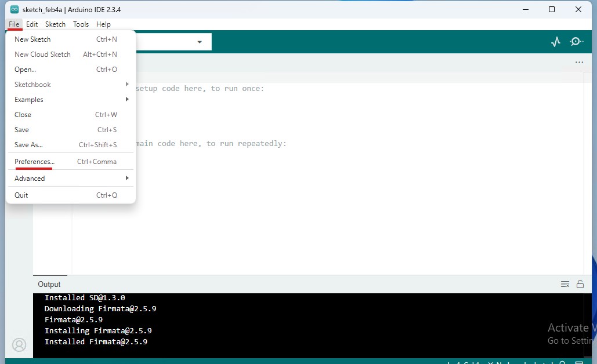597x364 pixels.
Task: Click the Open... menu item
Action: pos(25,70)
